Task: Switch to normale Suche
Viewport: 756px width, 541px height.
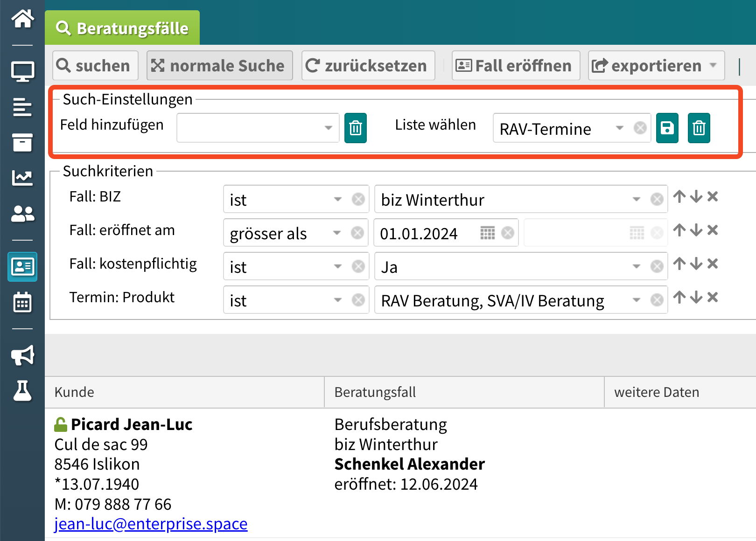Action: (x=220, y=66)
